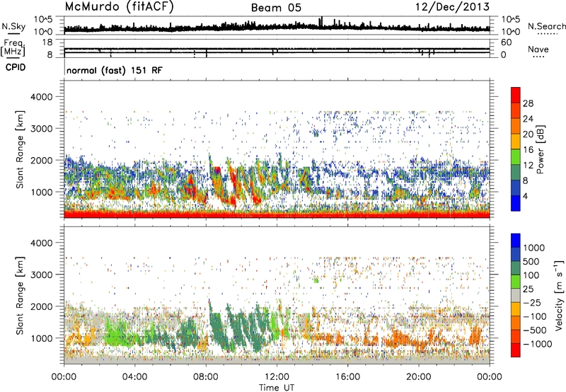
Task: Click the Power [dB] color bar
Action: click(x=516, y=149)
